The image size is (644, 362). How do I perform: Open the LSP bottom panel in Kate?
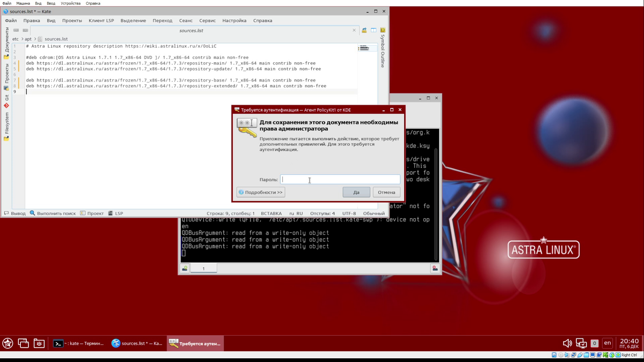116,213
